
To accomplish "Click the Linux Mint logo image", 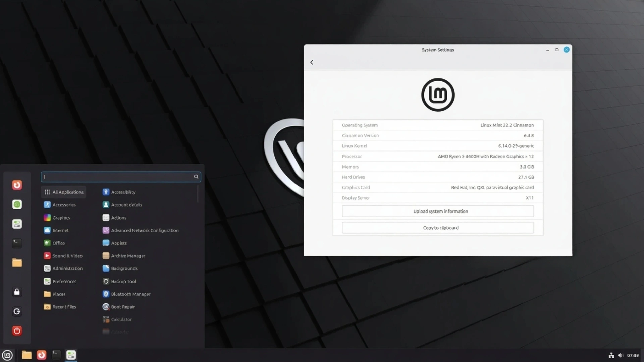I will tap(438, 95).
